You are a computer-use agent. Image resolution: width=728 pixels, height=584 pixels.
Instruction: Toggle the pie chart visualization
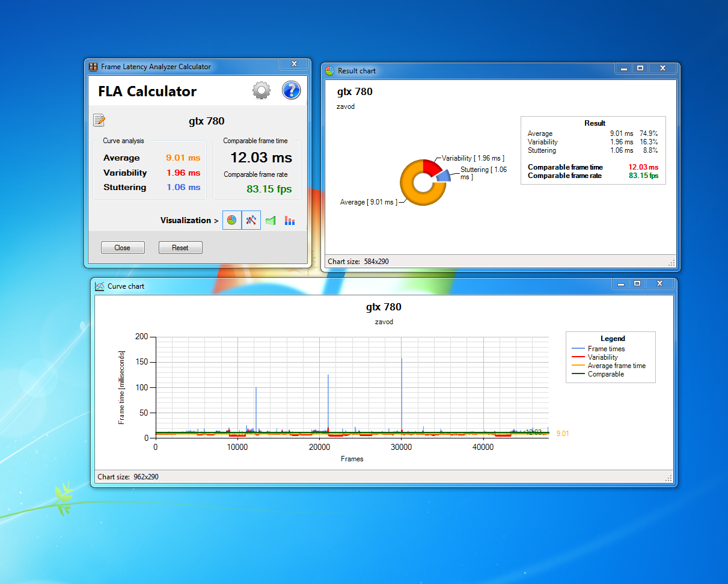click(232, 220)
